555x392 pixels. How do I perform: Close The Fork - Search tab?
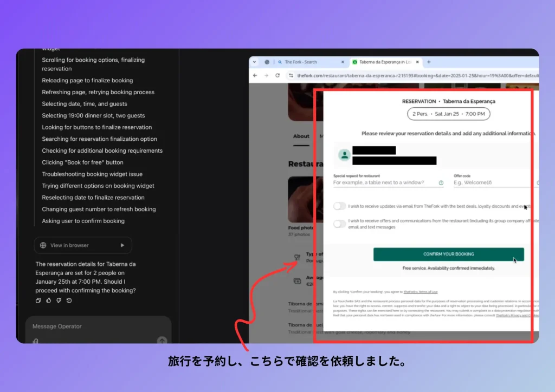[343, 62]
